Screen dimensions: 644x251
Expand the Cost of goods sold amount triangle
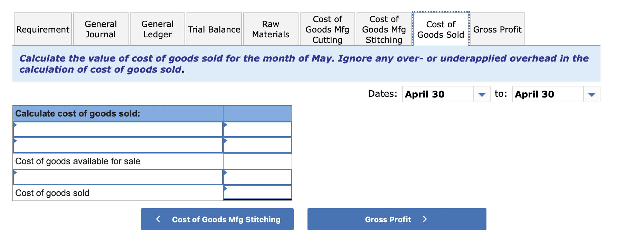226,188
